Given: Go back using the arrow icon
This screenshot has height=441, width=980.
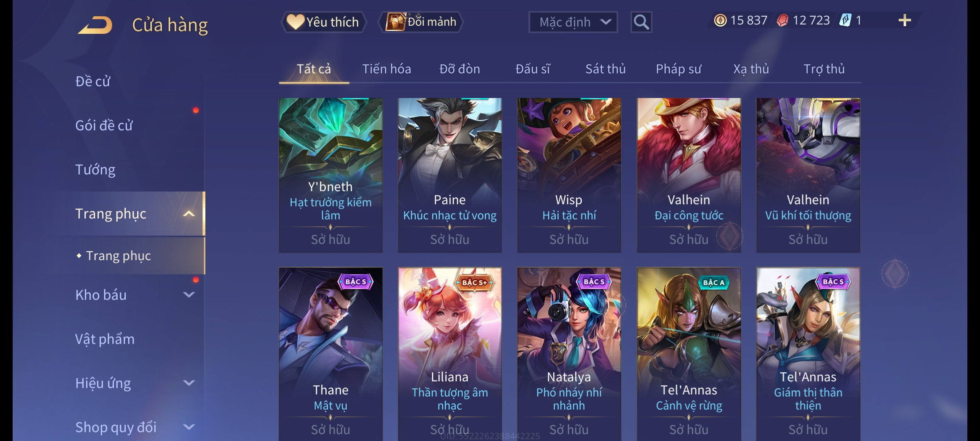Looking at the screenshot, I should pos(96,25).
